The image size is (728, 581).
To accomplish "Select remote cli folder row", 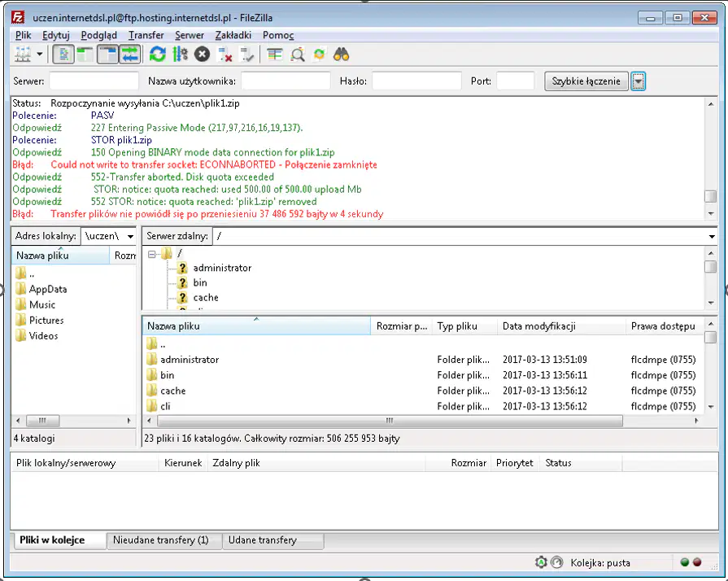I will [x=421, y=406].
